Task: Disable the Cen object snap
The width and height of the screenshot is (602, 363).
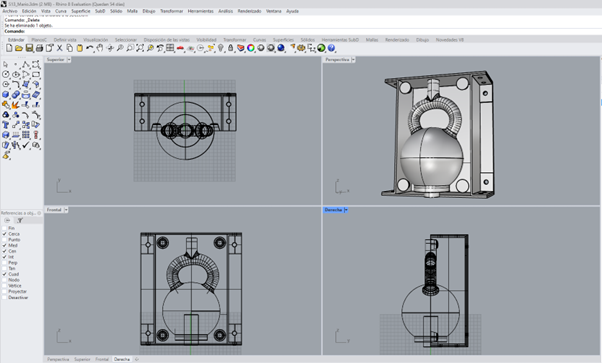Action: point(5,251)
